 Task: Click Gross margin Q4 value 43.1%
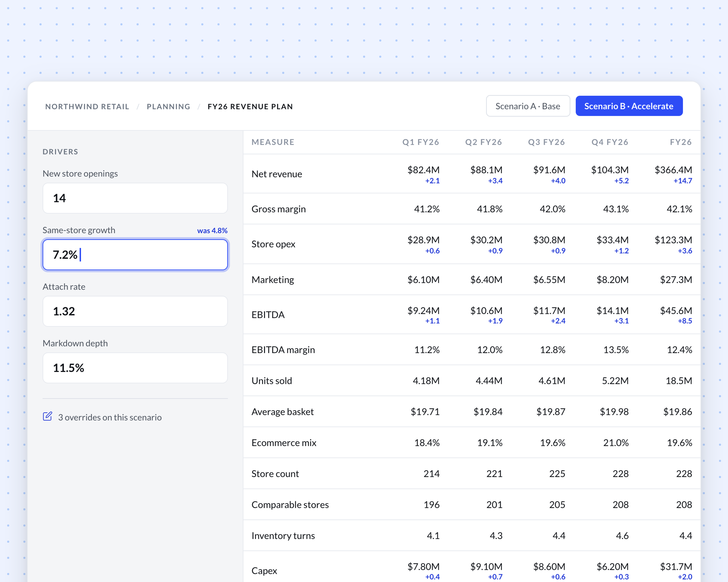(616, 209)
